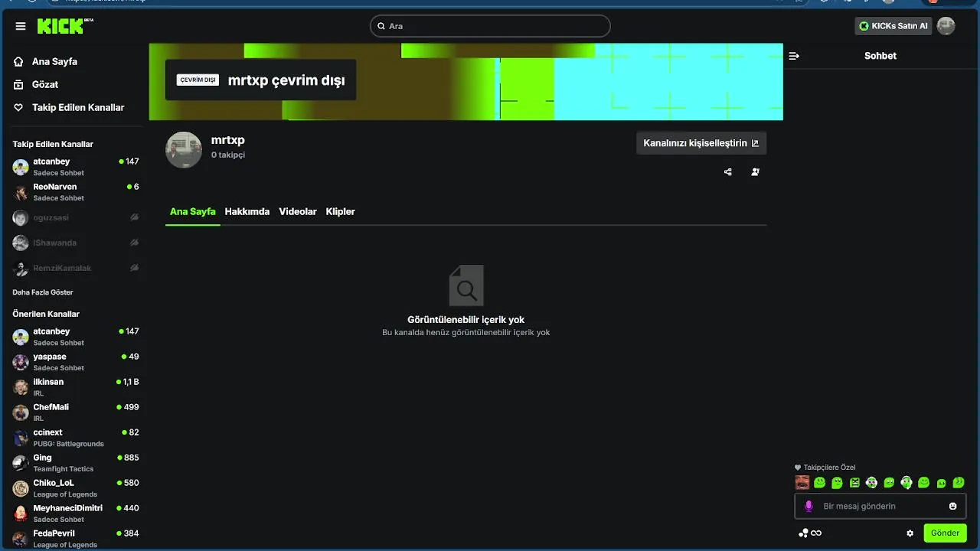The image size is (980, 551).
Task: Open the Ana Sayfa channel tab
Action: [193, 212]
